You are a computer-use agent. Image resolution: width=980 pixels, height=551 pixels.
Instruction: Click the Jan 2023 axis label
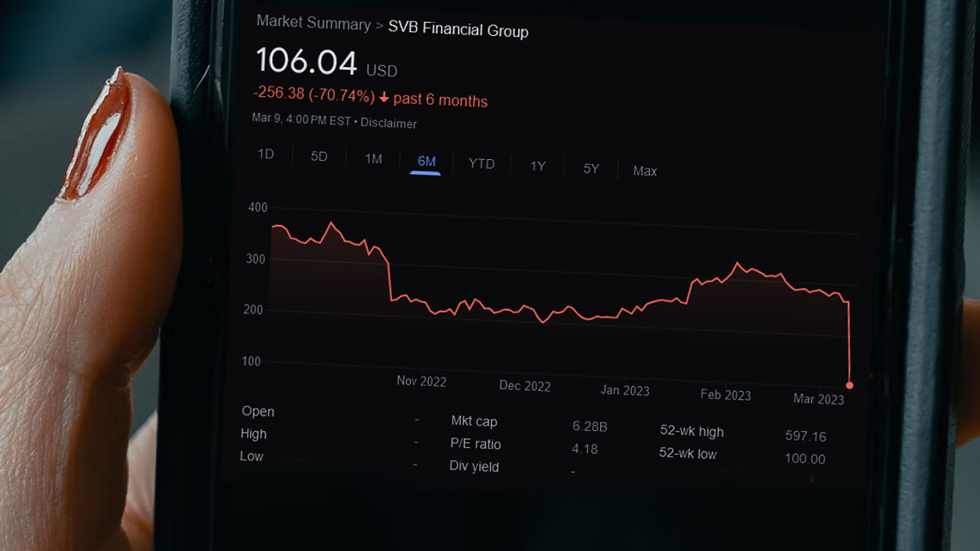coord(625,390)
